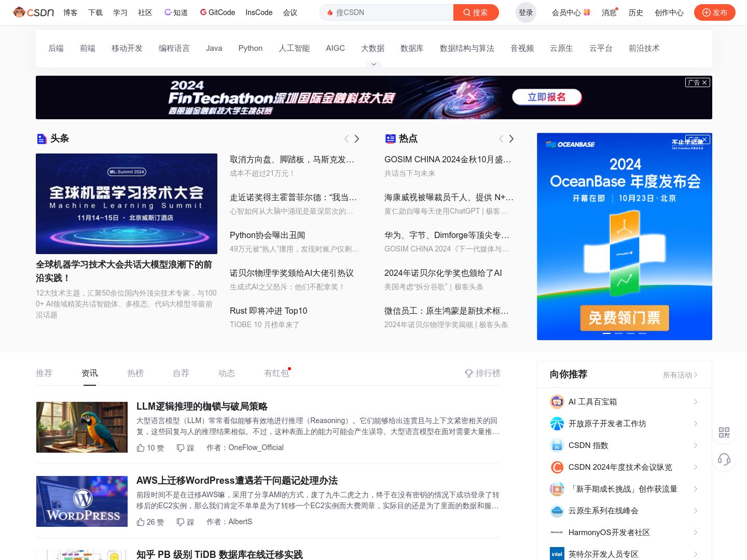Open headline Python协会曝出丑闻
The height and width of the screenshot is (560, 747).
pyautogui.click(x=268, y=235)
